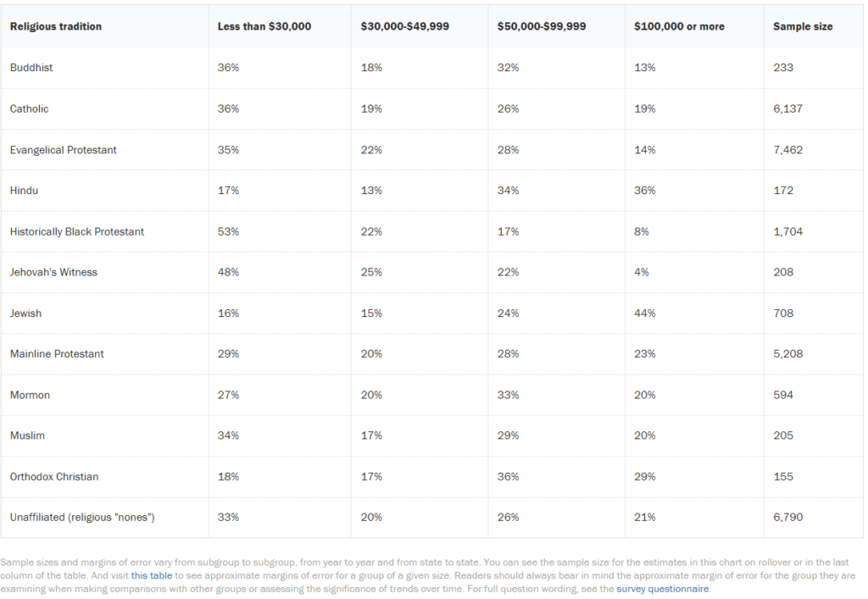Select the Jewish row label
868x599 pixels.
(25, 313)
